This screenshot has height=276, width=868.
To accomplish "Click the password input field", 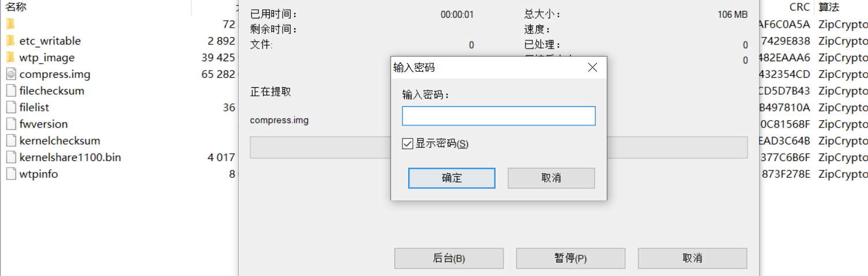I will [498, 116].
